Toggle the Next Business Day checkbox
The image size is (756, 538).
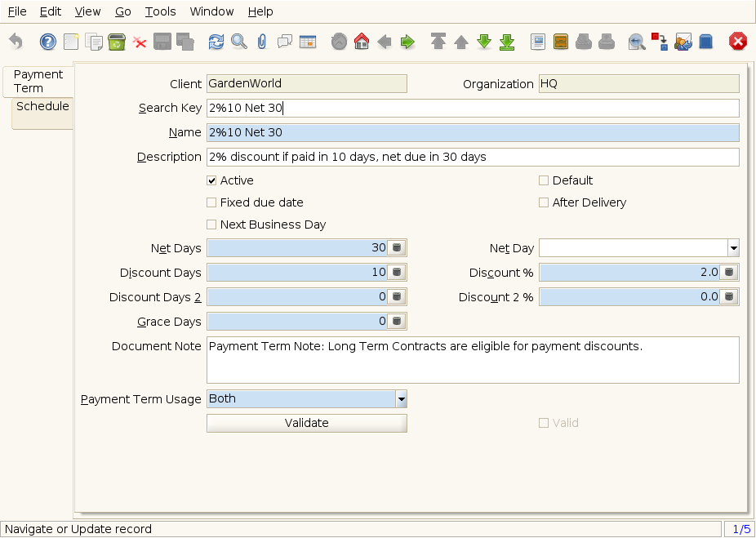coord(212,225)
